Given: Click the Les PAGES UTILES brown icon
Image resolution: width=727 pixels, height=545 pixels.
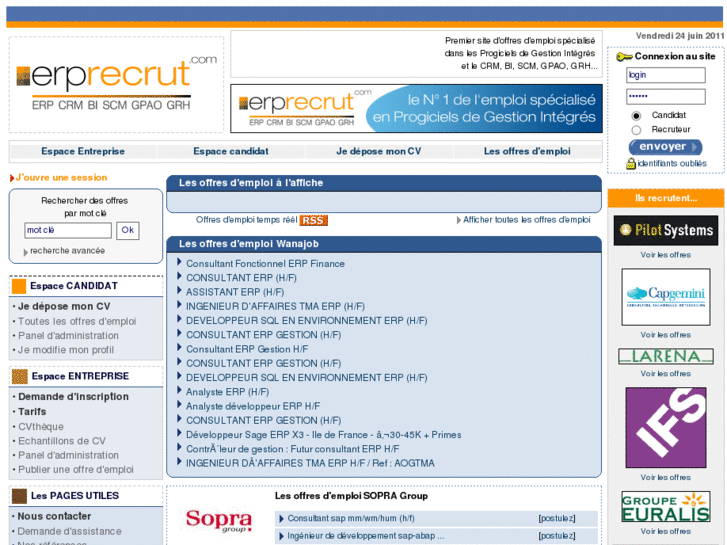Looking at the screenshot, I should (x=19, y=496).
